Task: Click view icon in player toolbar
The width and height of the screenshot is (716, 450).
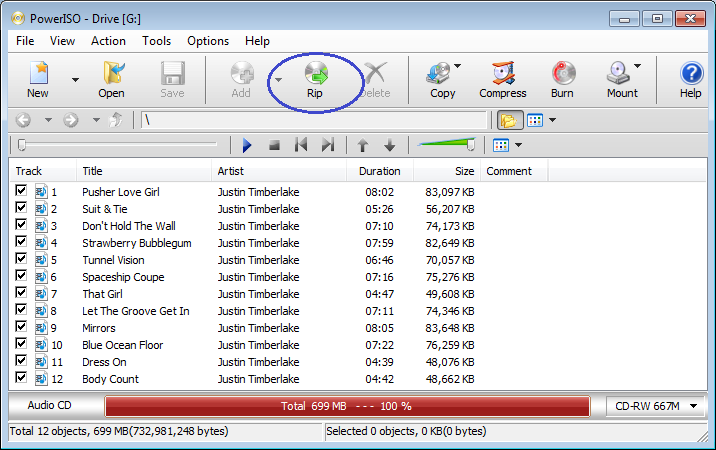Action: click(x=501, y=145)
